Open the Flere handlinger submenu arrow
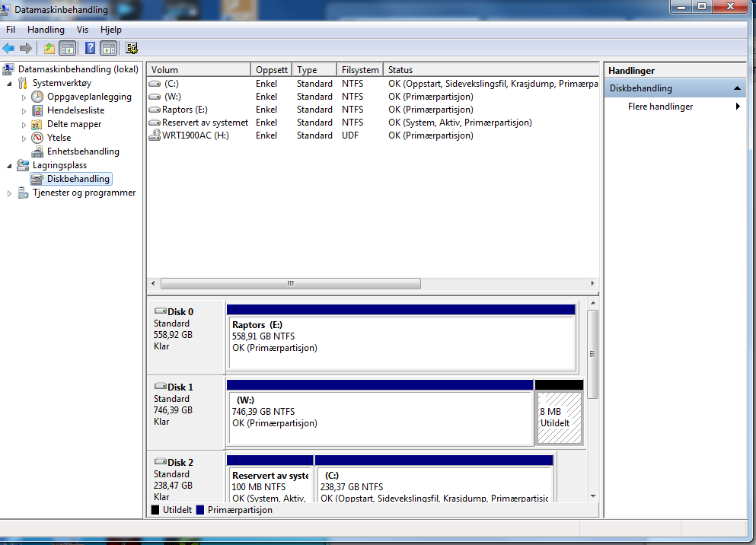Image resolution: width=756 pixels, height=545 pixels. click(x=738, y=107)
